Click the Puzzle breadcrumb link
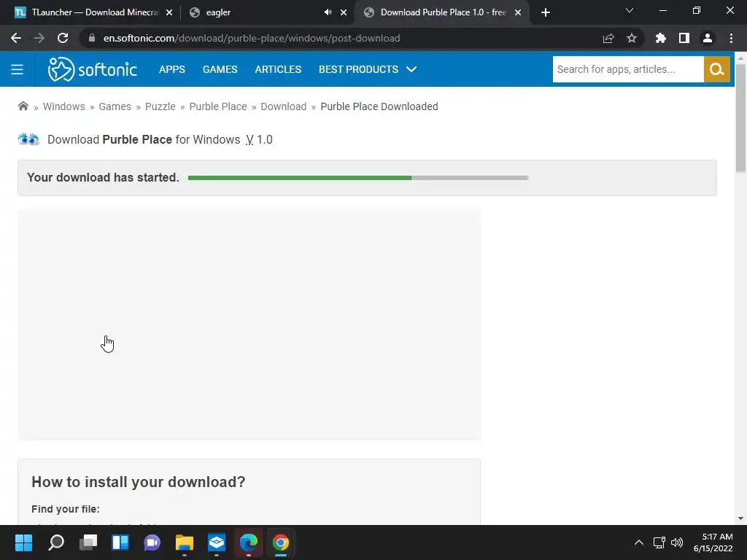 160,106
